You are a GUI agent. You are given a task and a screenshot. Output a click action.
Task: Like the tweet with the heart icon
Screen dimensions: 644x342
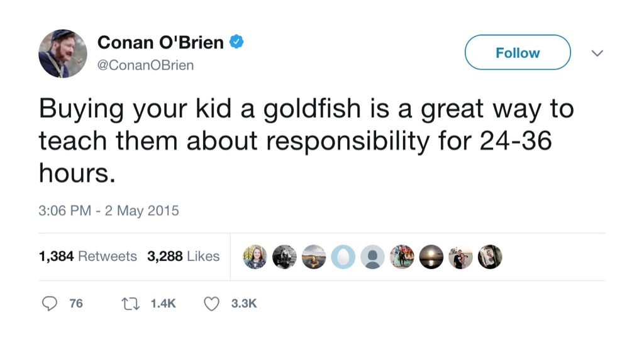pos(212,304)
